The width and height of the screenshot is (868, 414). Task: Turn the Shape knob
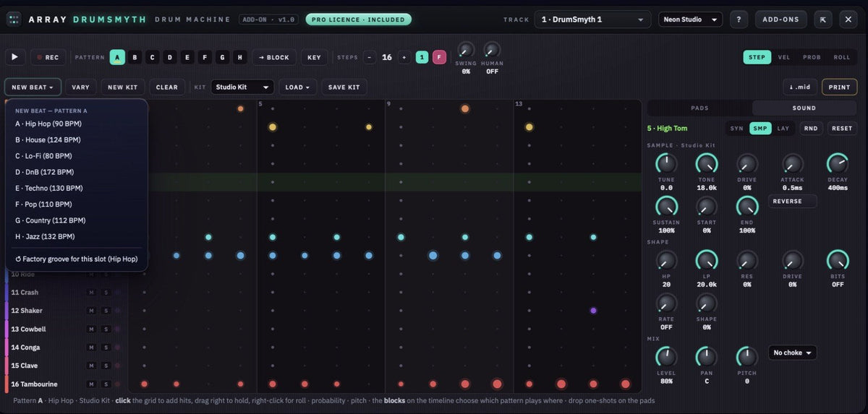[707, 303]
